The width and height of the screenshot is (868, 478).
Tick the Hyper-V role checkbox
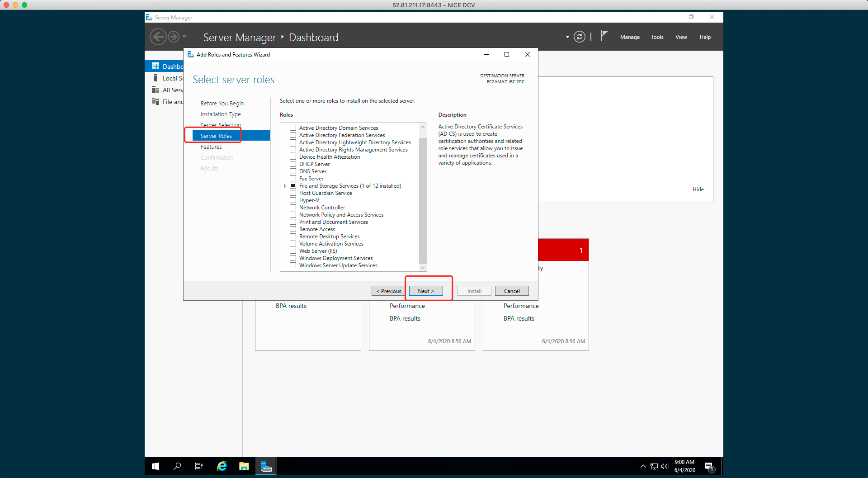293,200
